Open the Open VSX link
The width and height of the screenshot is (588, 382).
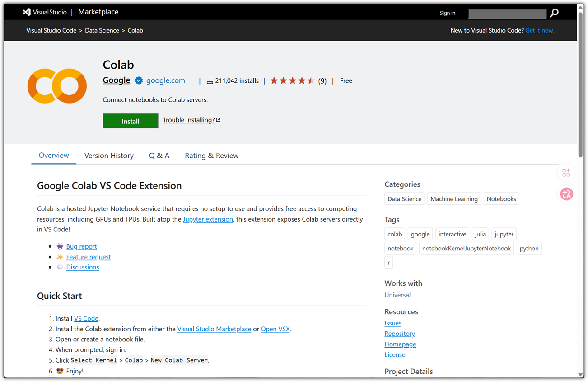pos(275,329)
